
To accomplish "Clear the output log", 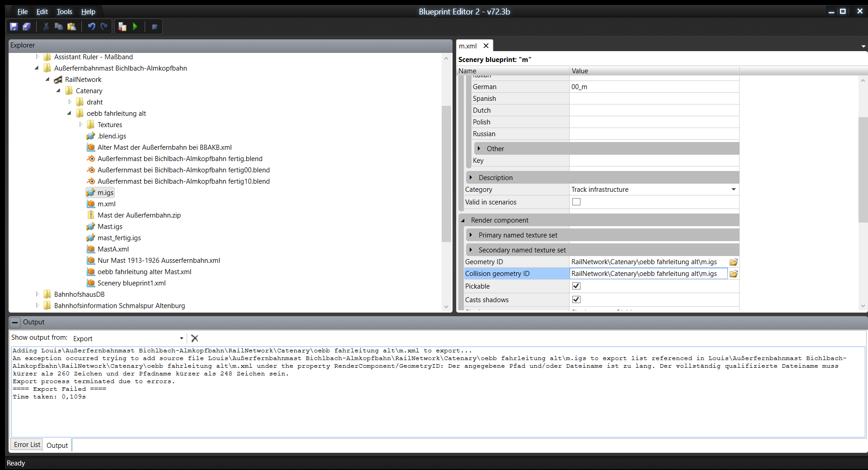I will pyautogui.click(x=195, y=338).
